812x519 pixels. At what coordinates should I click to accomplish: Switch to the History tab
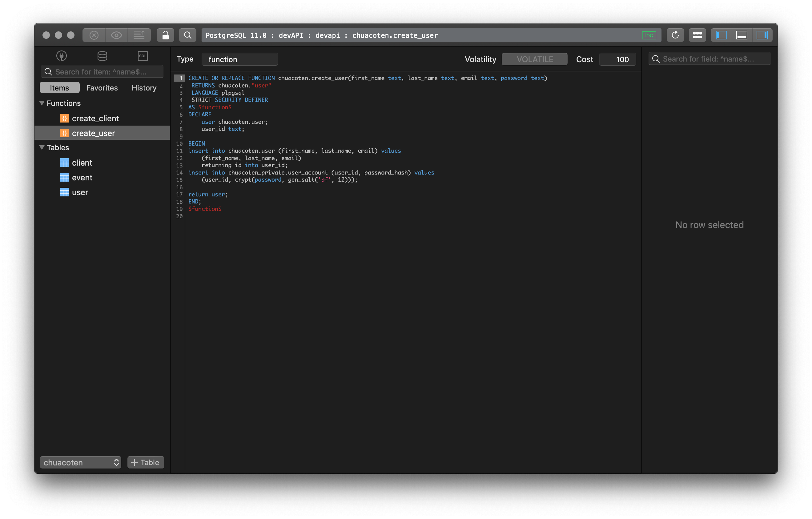144,88
